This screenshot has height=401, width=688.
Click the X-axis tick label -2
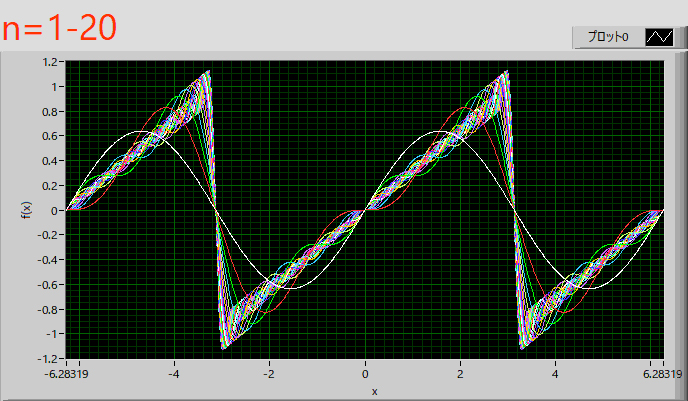pos(269,375)
